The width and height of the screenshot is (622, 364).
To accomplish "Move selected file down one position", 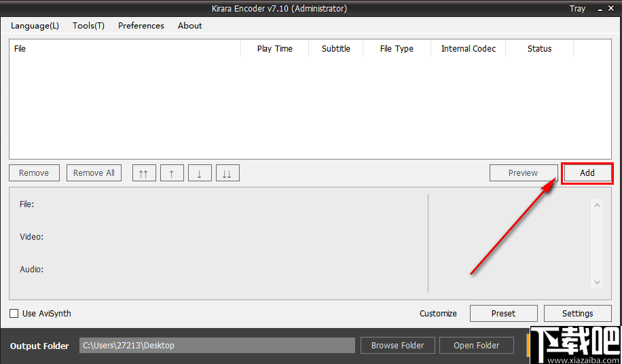I will [x=200, y=173].
